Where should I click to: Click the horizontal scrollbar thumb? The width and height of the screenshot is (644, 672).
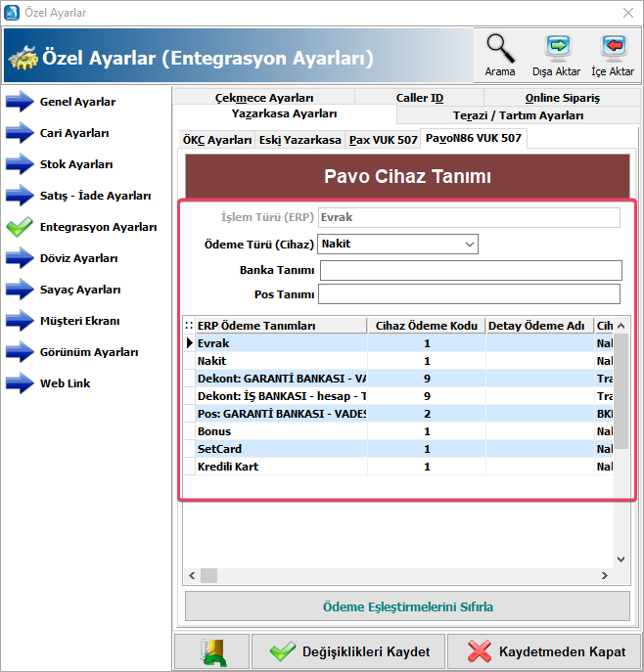point(208,575)
